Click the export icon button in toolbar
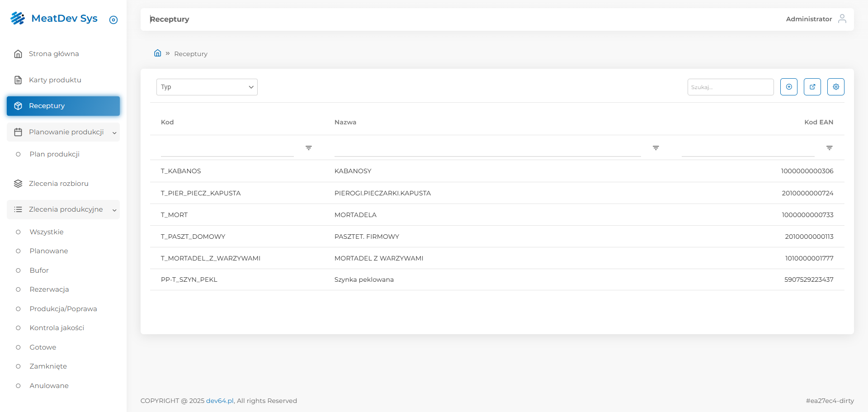 812,87
